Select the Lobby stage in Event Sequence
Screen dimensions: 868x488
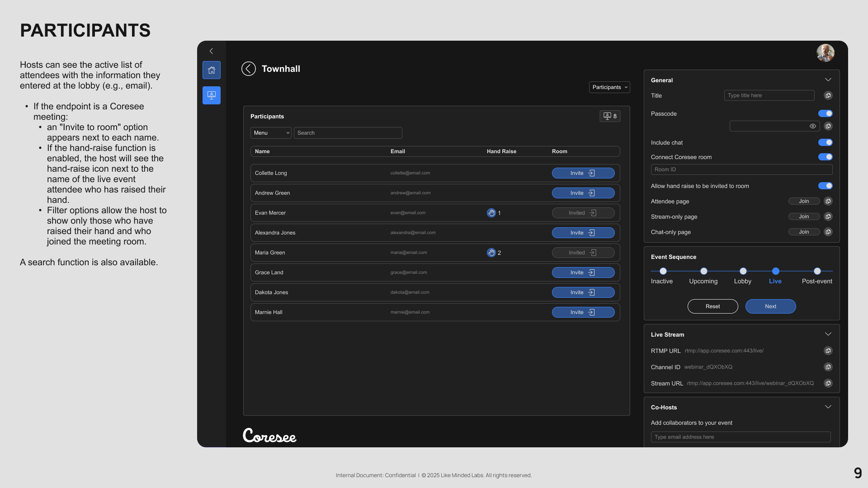point(743,271)
